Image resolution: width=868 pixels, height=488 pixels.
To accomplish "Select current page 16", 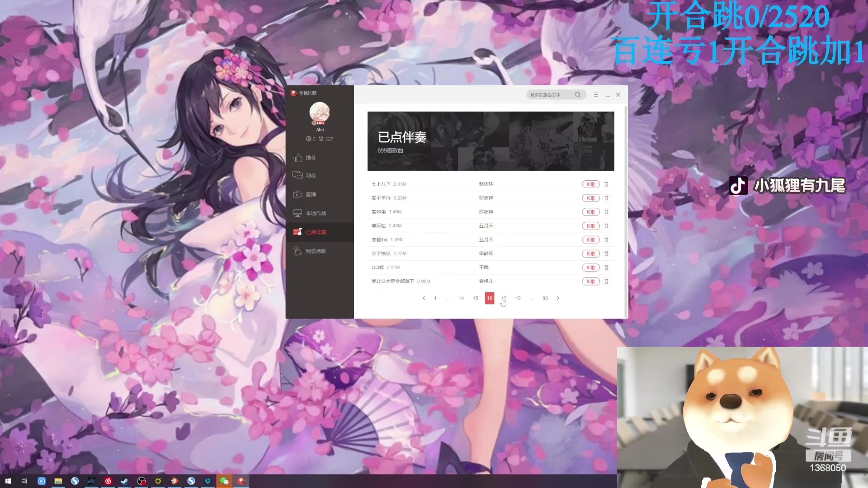I will point(490,298).
